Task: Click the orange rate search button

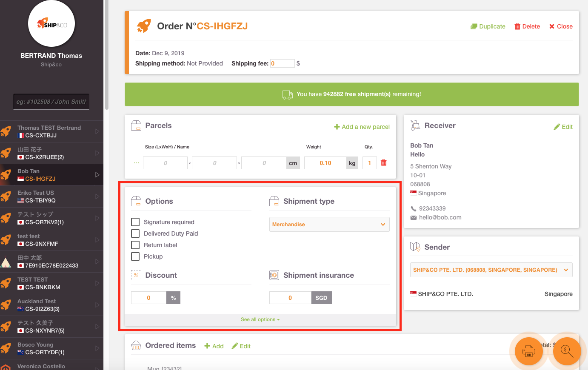Action: [x=567, y=351]
